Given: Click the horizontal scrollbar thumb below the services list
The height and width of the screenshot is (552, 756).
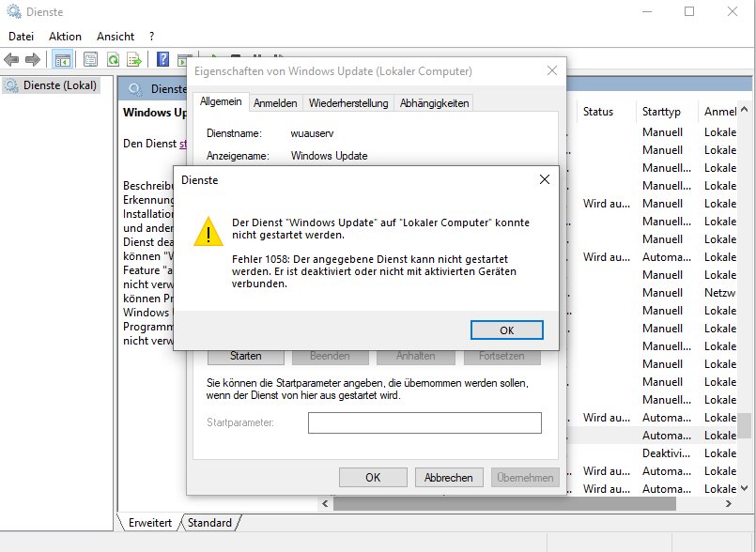Looking at the screenshot, I should [x=504, y=504].
